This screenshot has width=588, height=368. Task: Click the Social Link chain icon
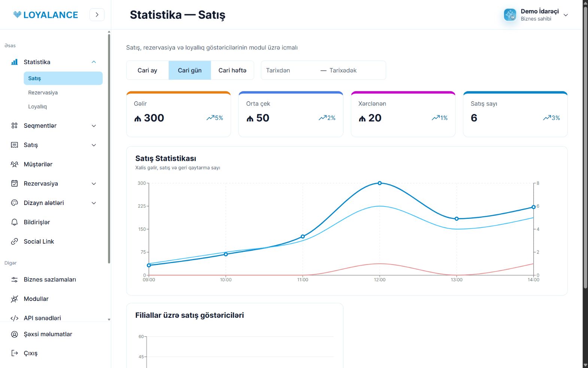tap(14, 241)
